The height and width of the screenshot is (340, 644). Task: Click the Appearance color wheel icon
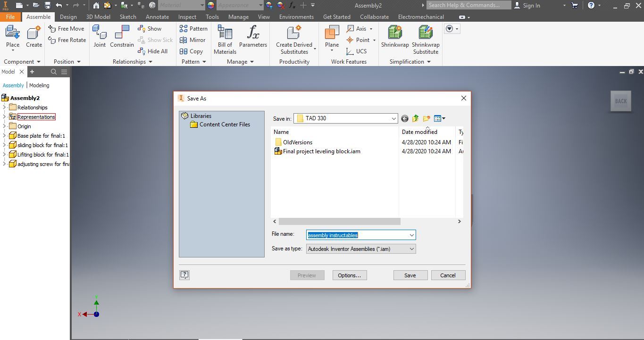(x=210, y=5)
